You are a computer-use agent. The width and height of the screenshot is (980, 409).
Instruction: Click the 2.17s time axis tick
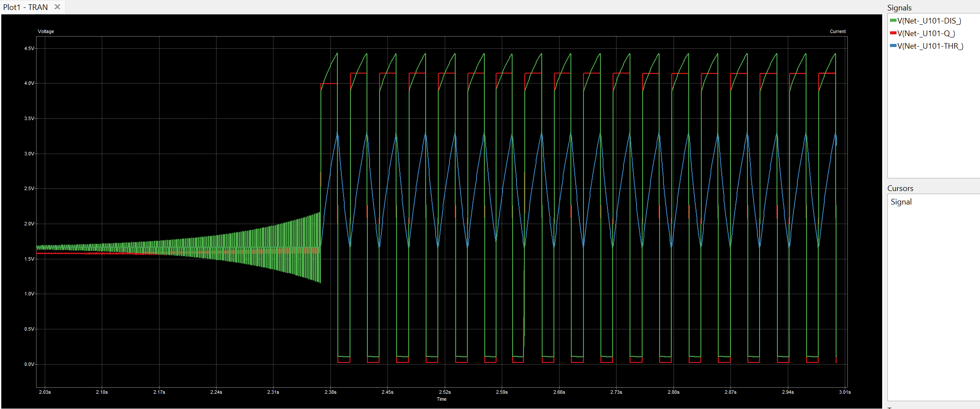click(159, 392)
